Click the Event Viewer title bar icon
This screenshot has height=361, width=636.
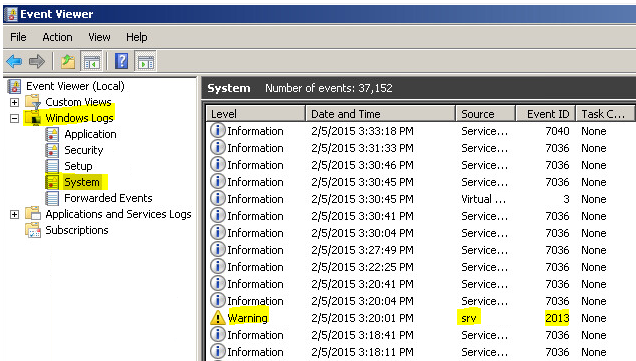(x=11, y=14)
